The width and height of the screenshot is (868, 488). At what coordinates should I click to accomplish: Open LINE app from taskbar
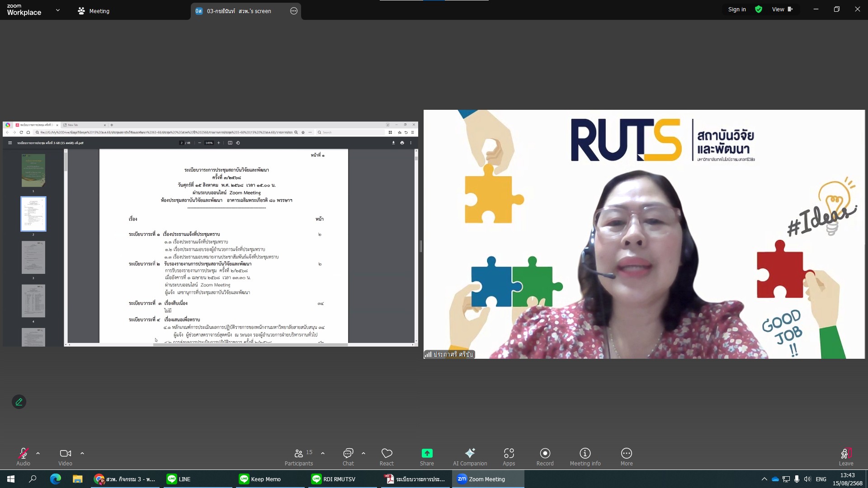click(x=197, y=479)
